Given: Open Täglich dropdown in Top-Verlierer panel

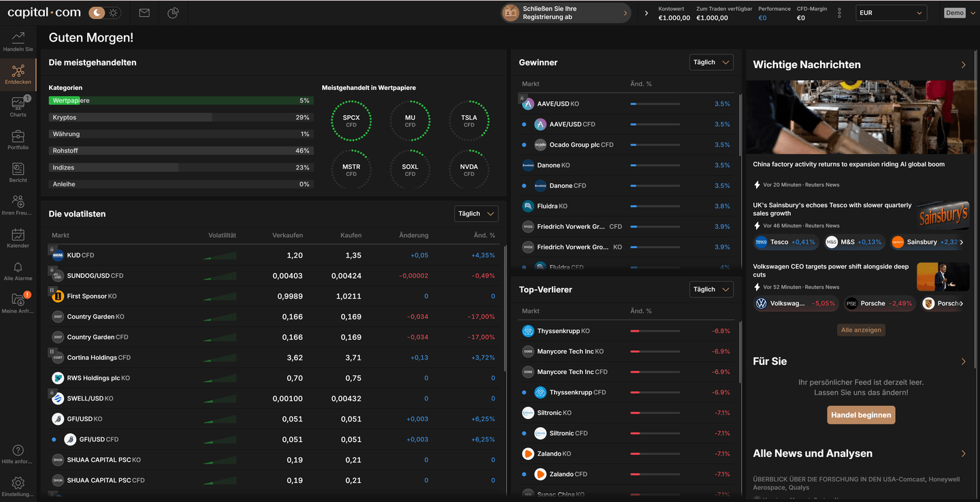Looking at the screenshot, I should point(711,289).
